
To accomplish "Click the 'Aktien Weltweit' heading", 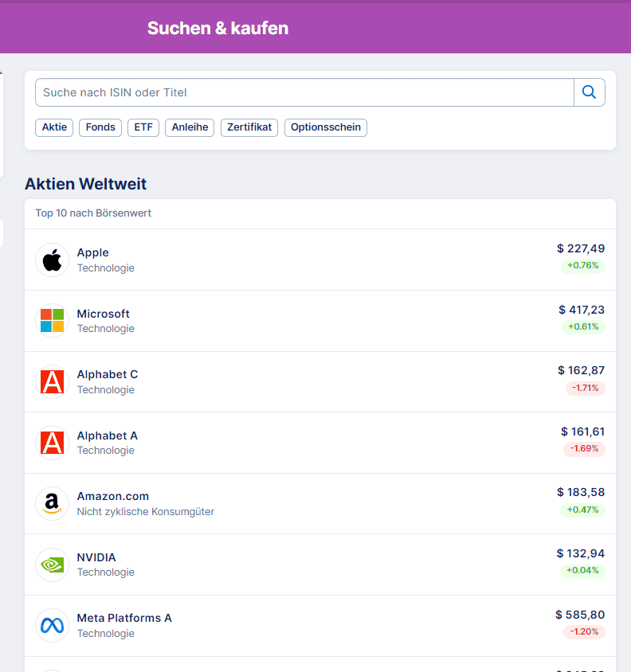I will 86,184.
